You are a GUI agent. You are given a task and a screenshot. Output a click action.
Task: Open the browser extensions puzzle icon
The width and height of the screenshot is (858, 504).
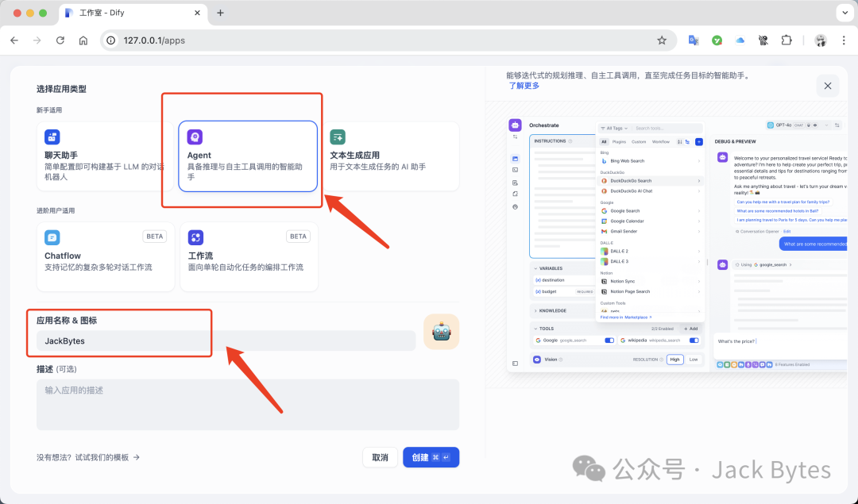(786, 40)
